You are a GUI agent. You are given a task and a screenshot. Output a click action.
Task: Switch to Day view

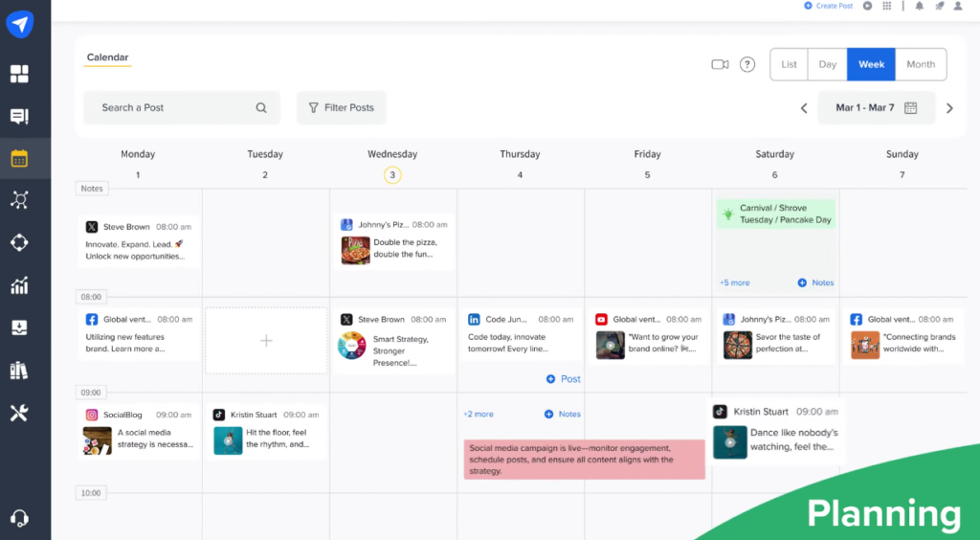tap(828, 64)
